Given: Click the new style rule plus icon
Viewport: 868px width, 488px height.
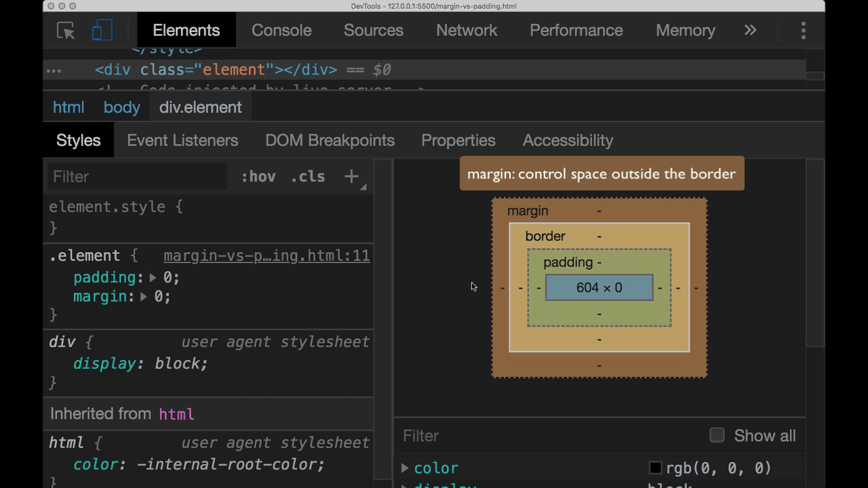Looking at the screenshot, I should tap(351, 177).
